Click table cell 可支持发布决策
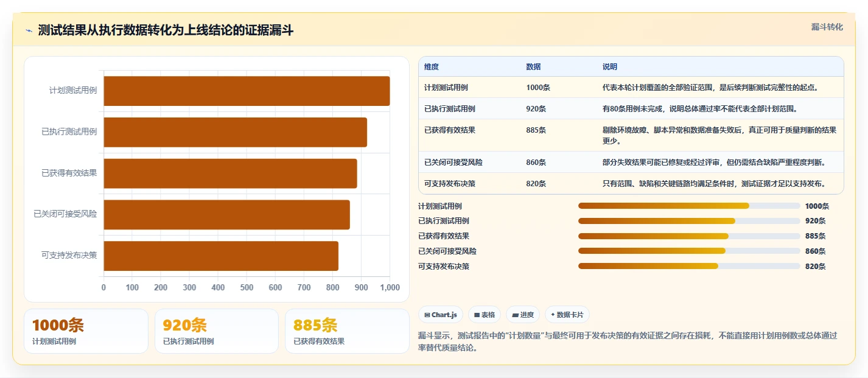This screenshot has width=868, height=378. [450, 183]
